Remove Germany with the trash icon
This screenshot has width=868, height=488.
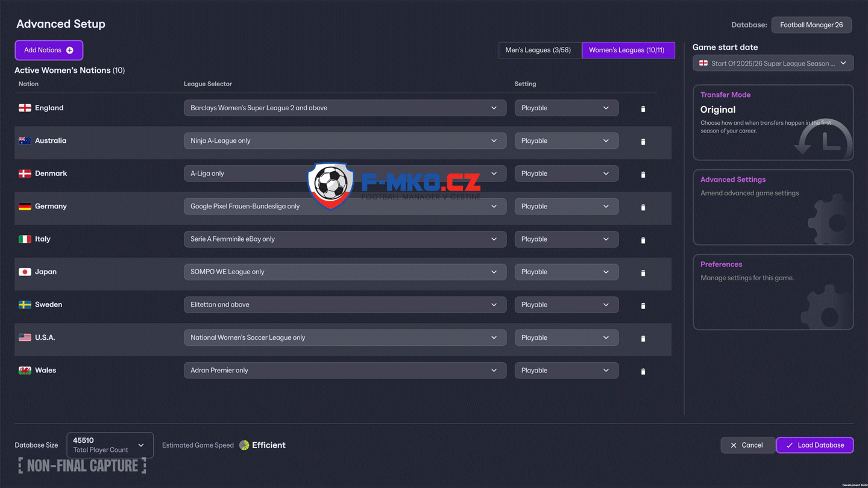643,207
